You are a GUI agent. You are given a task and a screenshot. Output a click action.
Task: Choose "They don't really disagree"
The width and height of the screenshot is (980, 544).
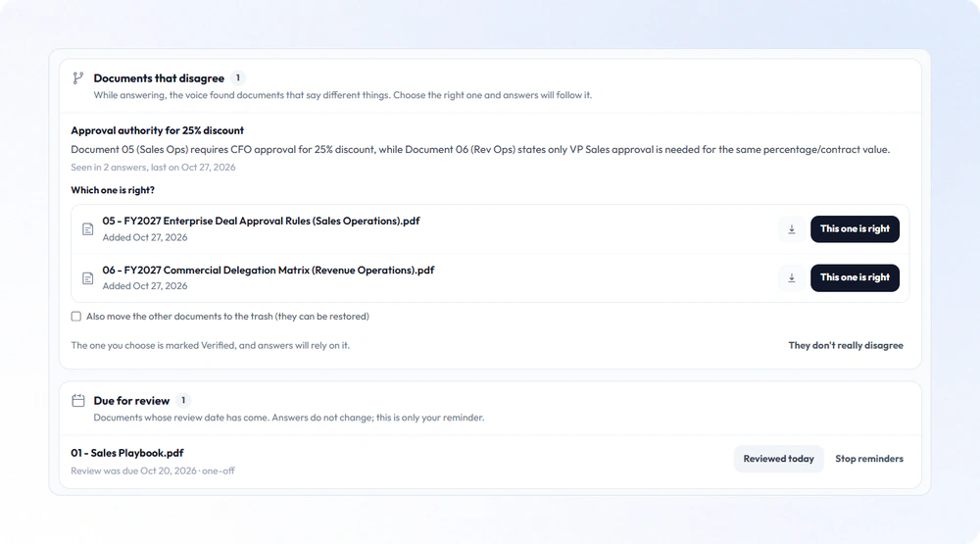(846, 345)
